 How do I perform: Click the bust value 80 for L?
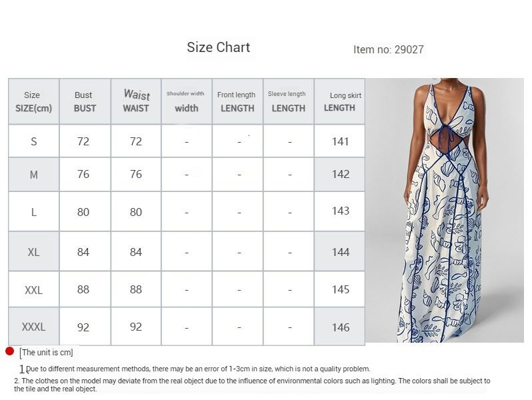(83, 212)
